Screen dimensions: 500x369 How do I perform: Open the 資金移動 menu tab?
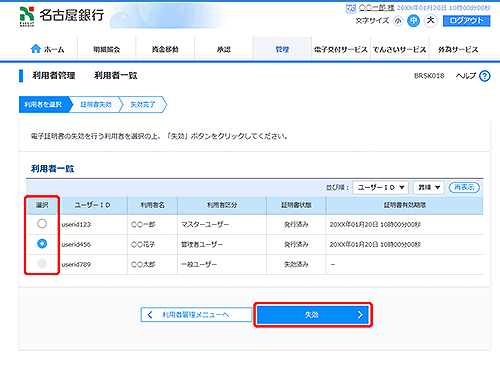[x=165, y=49]
